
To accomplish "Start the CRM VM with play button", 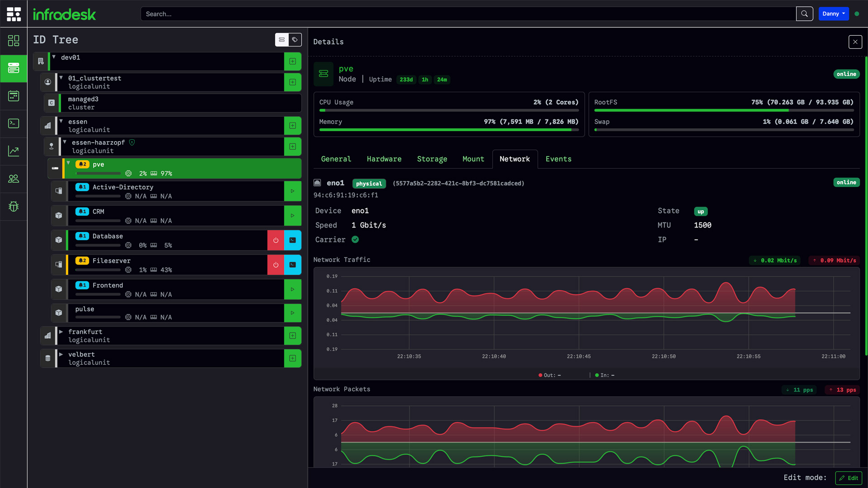I will pos(292,216).
